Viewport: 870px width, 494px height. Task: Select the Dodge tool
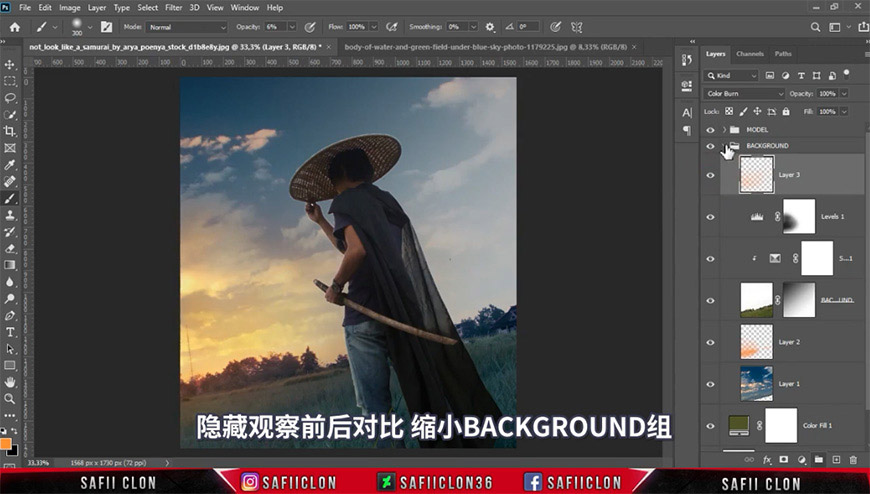tap(10, 299)
